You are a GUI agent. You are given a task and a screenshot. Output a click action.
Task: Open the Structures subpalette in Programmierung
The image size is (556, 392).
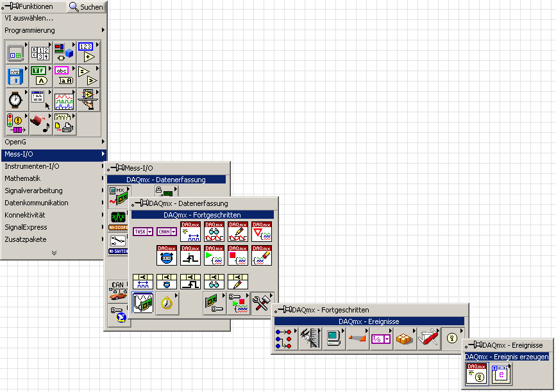pyautogui.click(x=17, y=53)
